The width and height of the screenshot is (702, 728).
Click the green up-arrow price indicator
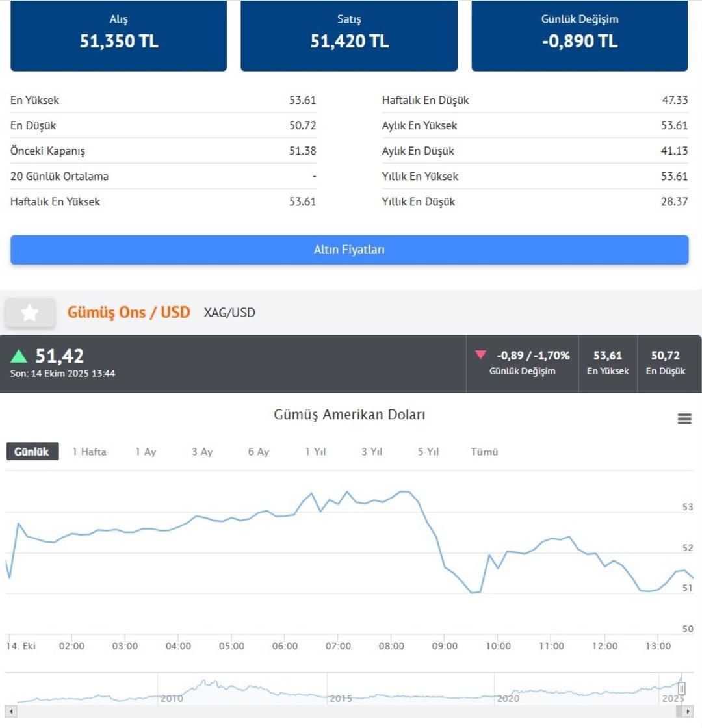point(19,356)
